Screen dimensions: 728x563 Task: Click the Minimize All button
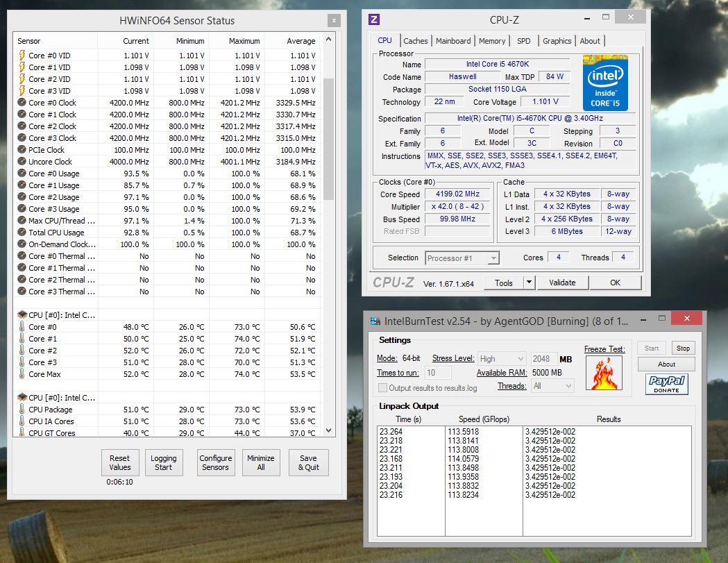261,462
